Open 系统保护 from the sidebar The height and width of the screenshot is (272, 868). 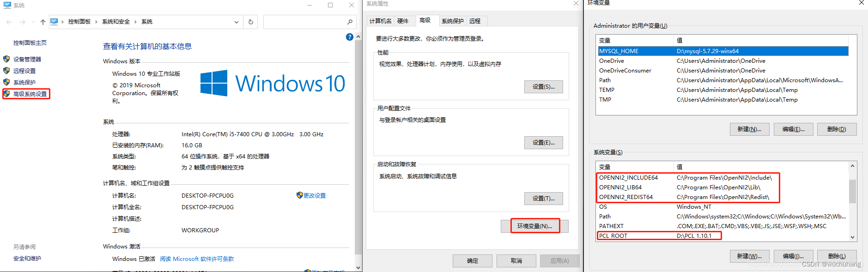[24, 82]
